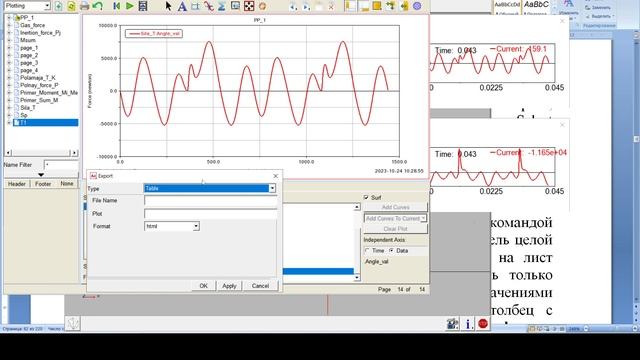
Task: Select the black arrow select tool
Action: 168,6
